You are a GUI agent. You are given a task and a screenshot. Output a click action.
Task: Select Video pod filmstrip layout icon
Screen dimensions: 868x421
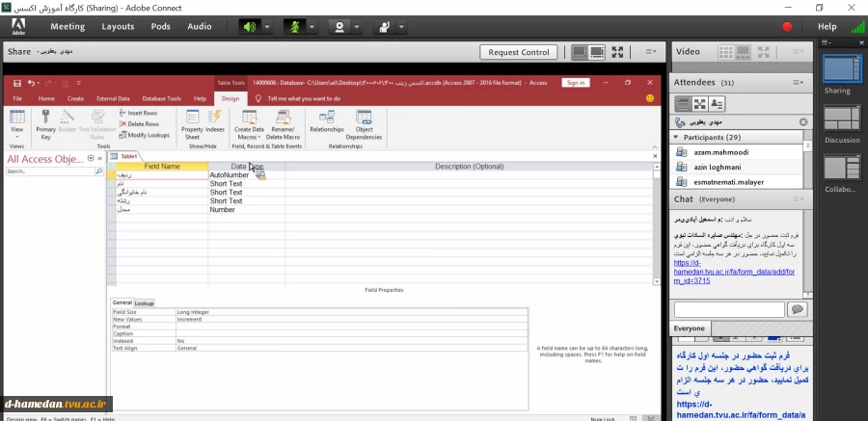(x=743, y=52)
